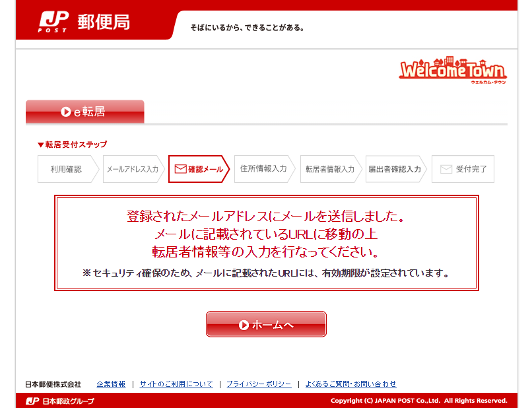Click the 日本郵便株式会社 footer text
Viewport: 532px width, 408px height.
pos(53,384)
